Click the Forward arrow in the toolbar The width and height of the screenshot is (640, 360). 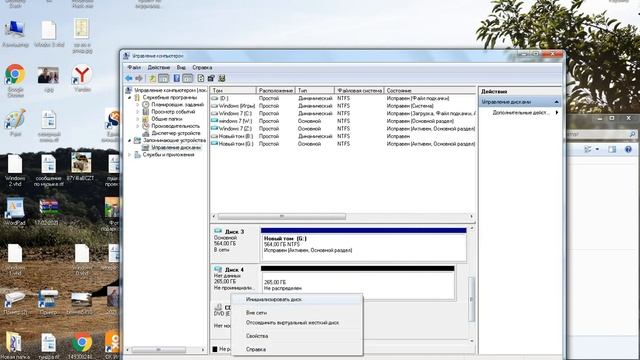pos(139,78)
